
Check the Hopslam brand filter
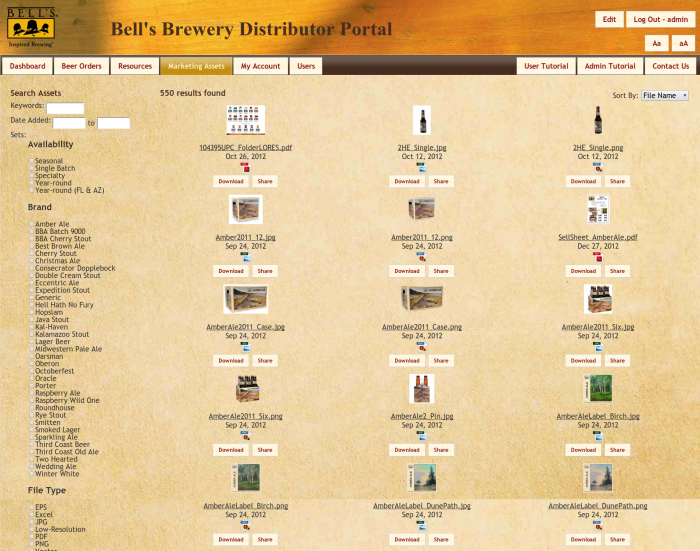point(32,312)
